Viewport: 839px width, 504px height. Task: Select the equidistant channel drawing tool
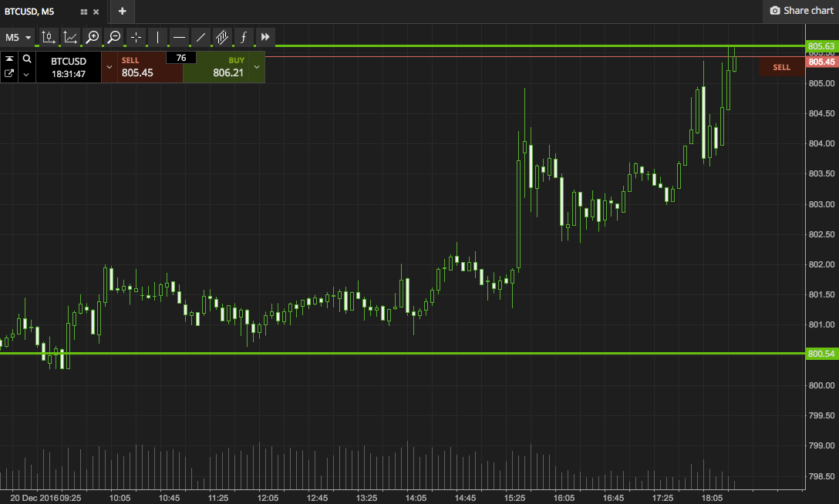[x=222, y=37]
